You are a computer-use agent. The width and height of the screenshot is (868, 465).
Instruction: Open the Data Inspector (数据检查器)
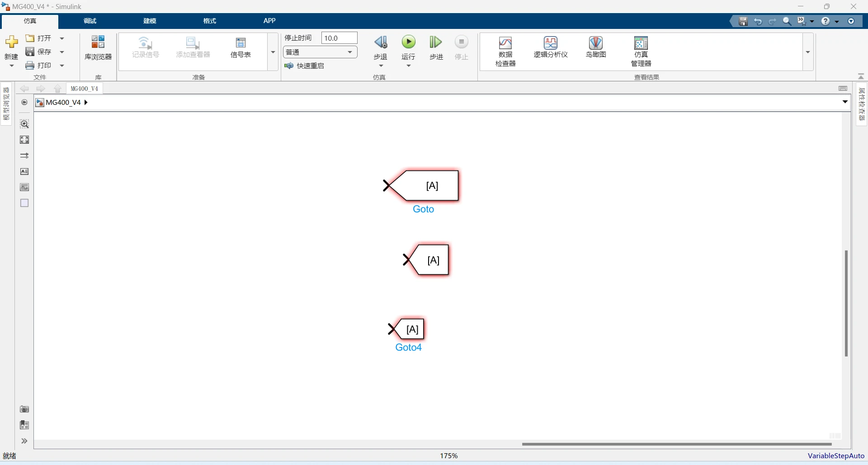[x=505, y=52]
